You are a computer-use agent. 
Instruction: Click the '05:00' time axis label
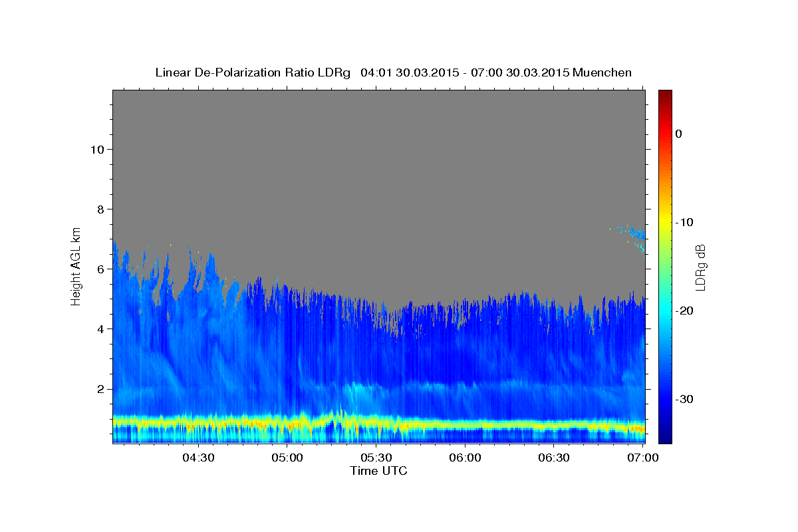coord(287,458)
